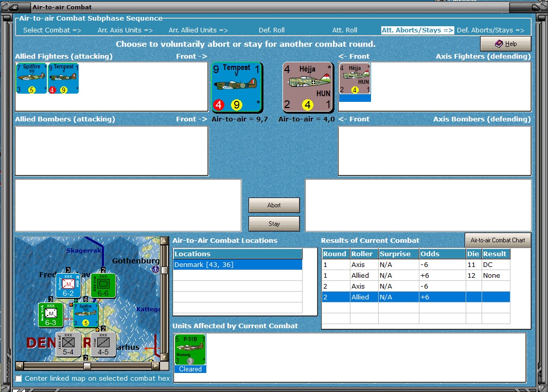Click the Arr. Allied Units subphase step
548x392 pixels.
pyautogui.click(x=198, y=30)
